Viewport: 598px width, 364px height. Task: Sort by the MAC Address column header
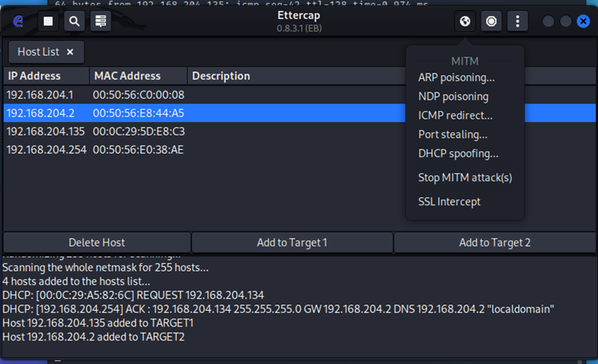[128, 76]
